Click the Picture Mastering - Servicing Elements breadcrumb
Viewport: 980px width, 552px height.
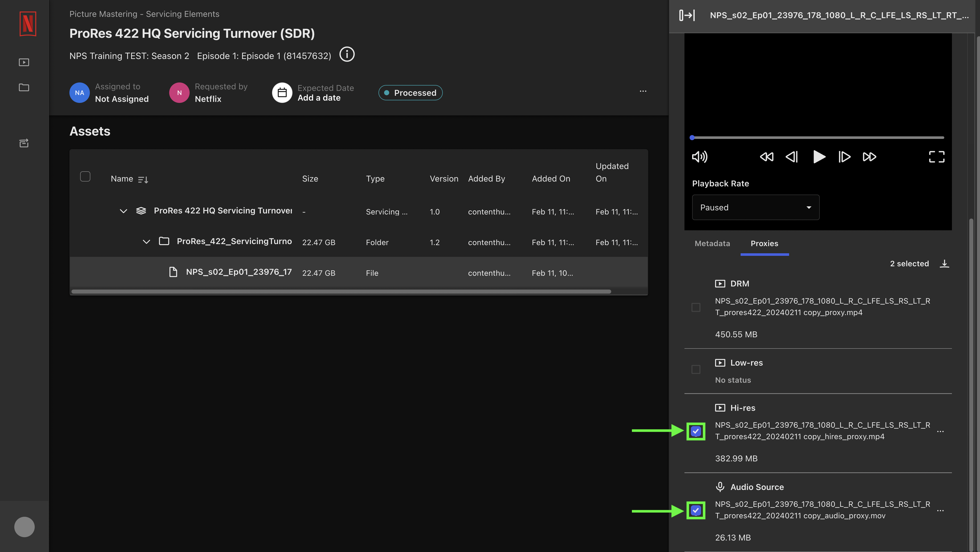click(144, 14)
